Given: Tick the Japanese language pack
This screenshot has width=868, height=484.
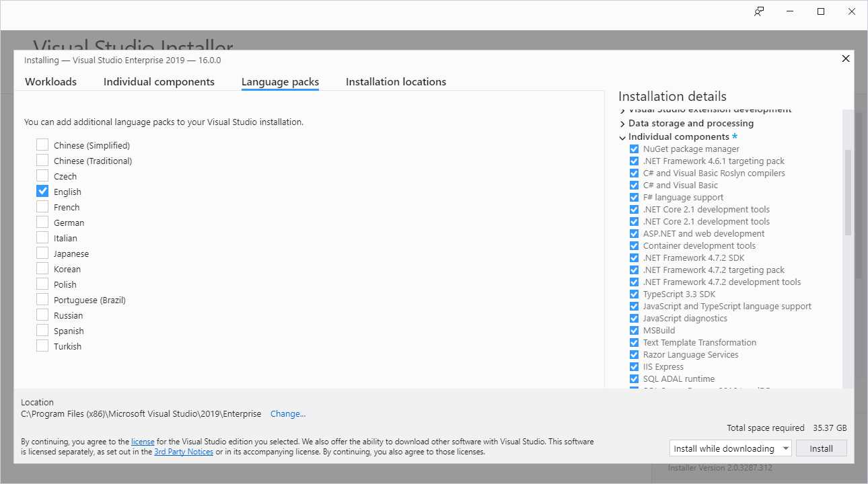Looking at the screenshot, I should pos(42,253).
